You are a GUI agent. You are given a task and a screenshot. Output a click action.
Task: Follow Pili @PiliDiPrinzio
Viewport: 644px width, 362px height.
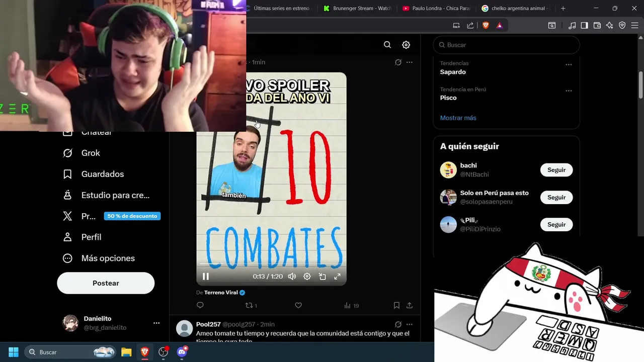(556, 224)
